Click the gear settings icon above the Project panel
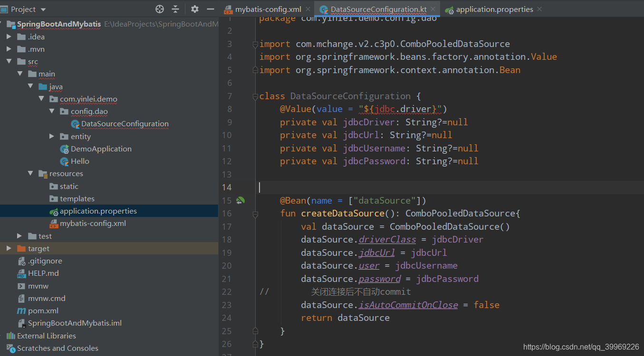The image size is (644, 356). (194, 9)
